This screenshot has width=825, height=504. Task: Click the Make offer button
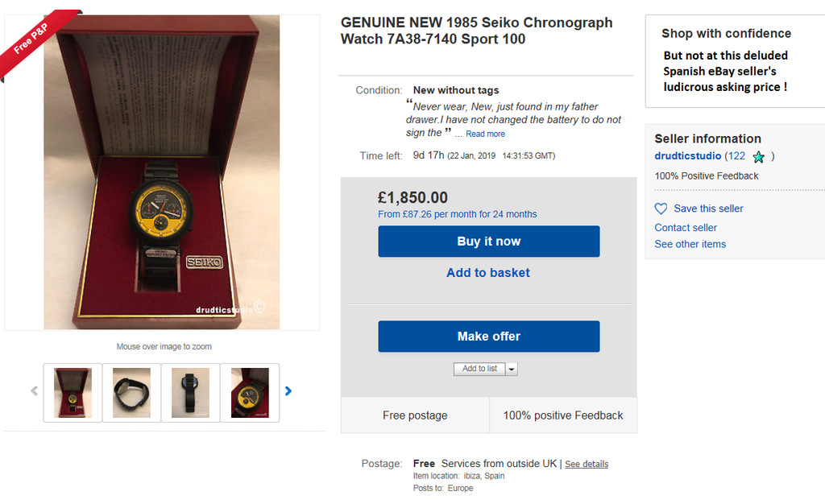point(489,337)
